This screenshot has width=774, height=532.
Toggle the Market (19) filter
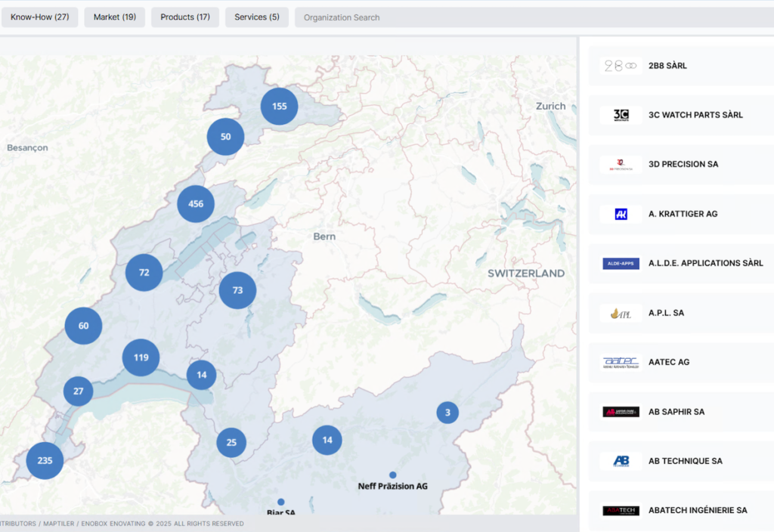click(114, 17)
